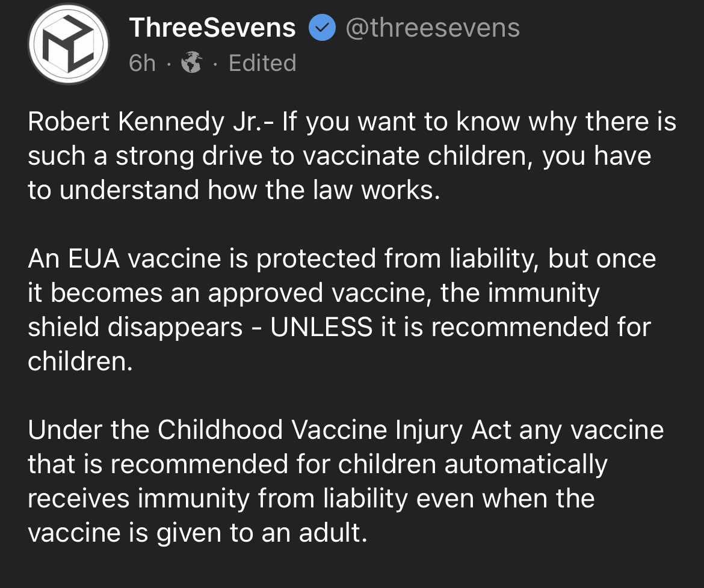Click the text "how the law works."

(x=324, y=190)
